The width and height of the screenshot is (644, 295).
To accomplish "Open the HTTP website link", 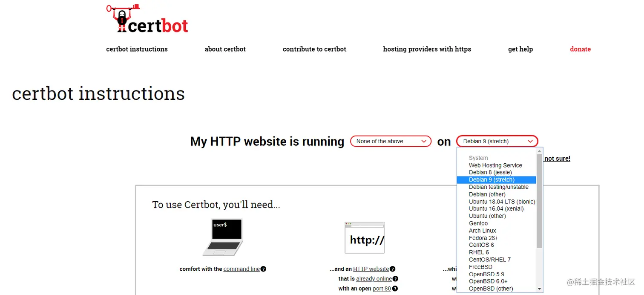I will tap(371, 269).
